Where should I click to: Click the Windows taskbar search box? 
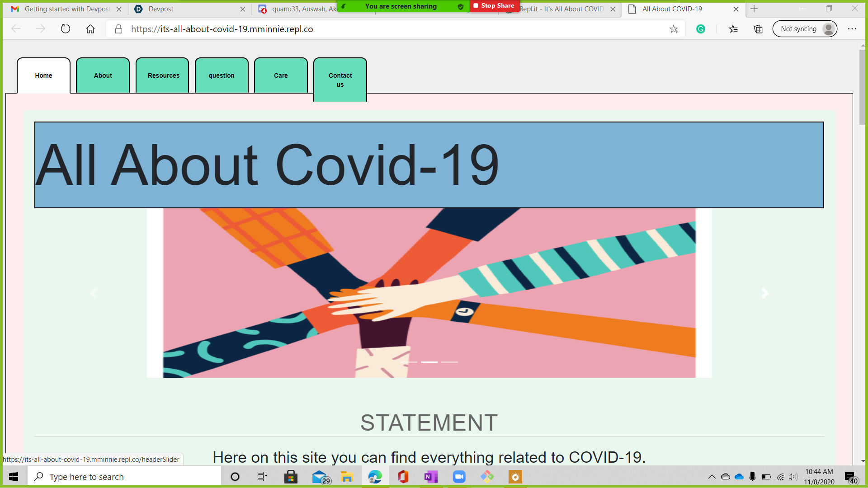[x=124, y=477]
